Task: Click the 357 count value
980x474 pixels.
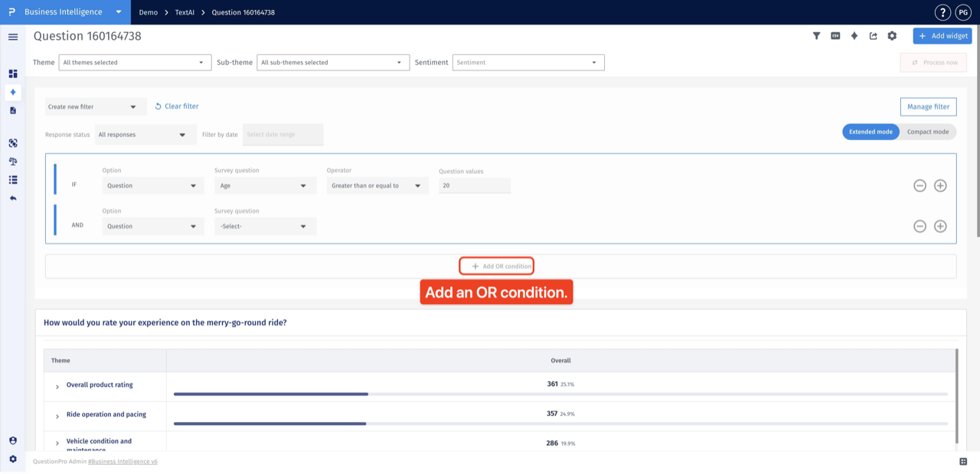Action: [x=552, y=414]
